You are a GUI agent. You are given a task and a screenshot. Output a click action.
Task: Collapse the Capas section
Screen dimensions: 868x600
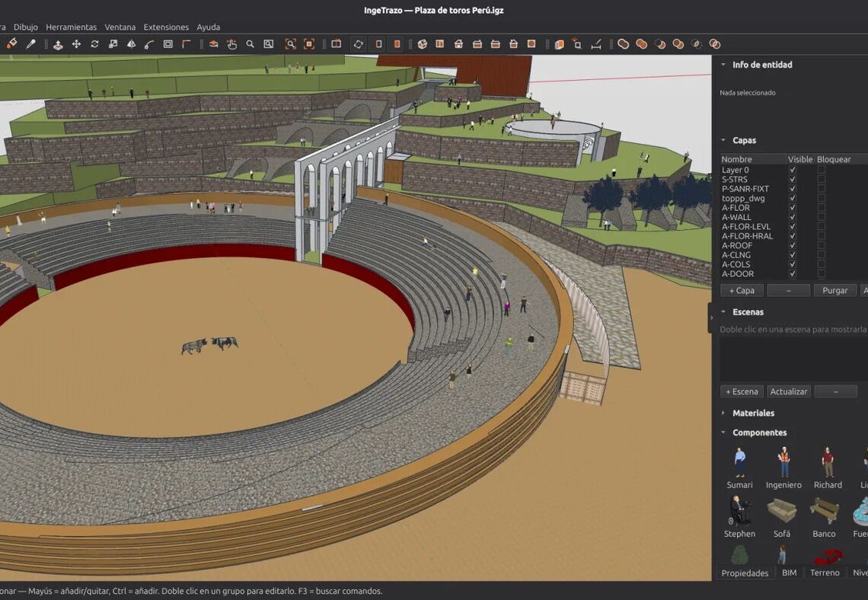[x=723, y=141]
